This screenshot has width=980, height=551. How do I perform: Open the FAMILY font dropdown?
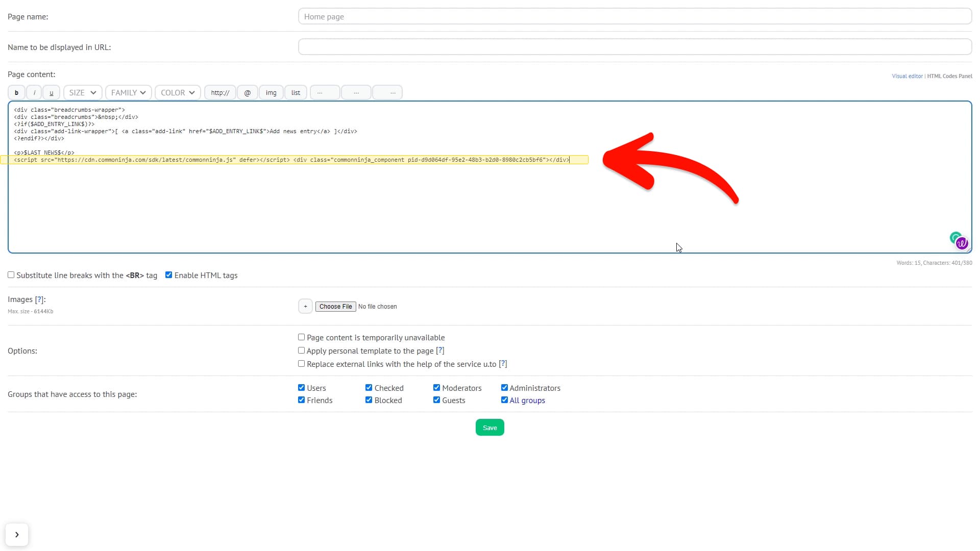(129, 93)
